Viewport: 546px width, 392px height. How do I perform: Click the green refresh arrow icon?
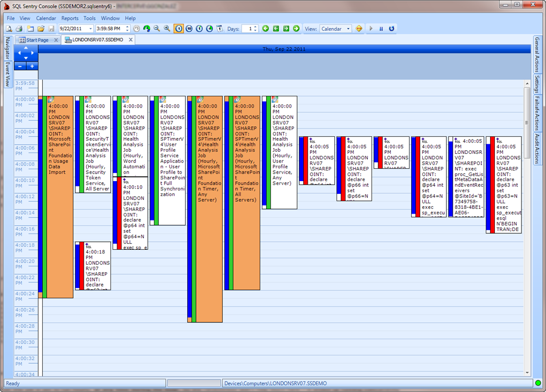[147, 29]
